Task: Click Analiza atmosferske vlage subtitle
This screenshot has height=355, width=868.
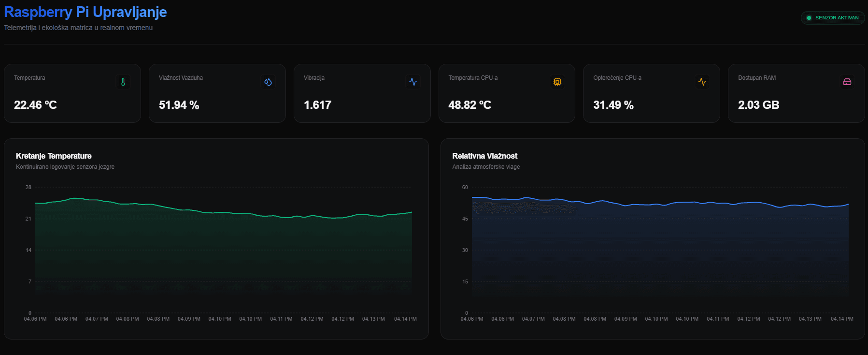Action: click(486, 167)
